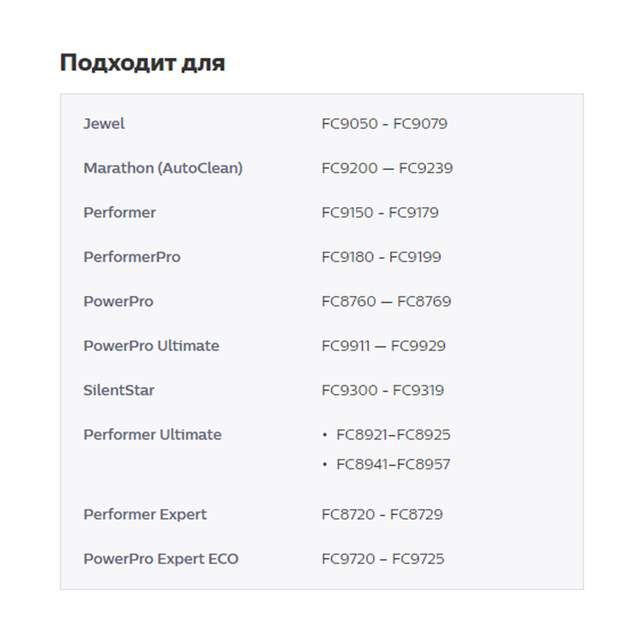Click the FC8941–FC8957 bullet item
This screenshot has width=644, height=644.
pyautogui.click(x=393, y=464)
